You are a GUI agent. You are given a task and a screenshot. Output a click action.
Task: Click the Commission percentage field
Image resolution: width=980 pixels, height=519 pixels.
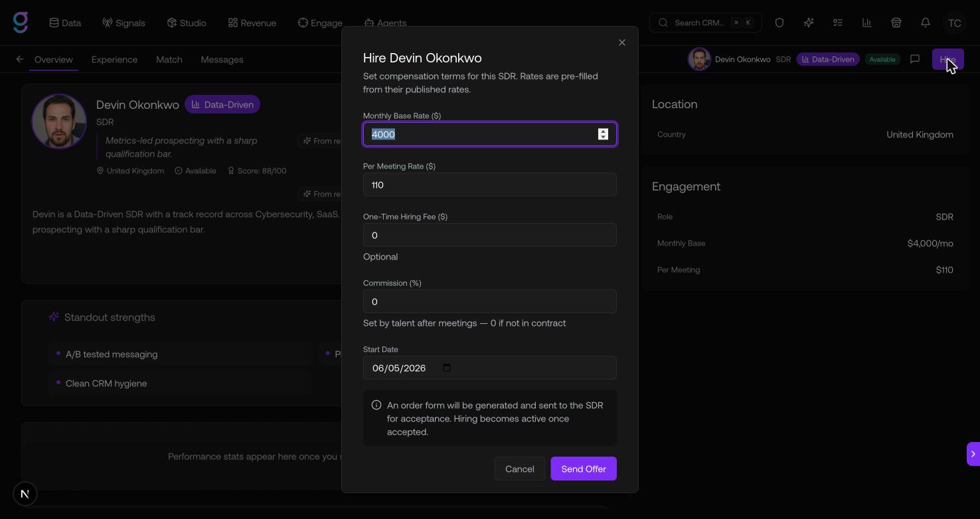point(490,301)
